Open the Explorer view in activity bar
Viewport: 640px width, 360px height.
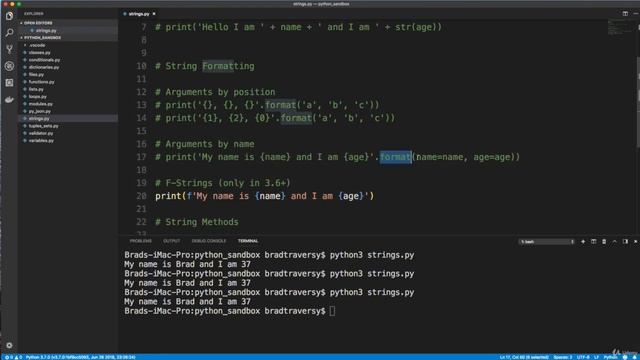[9, 16]
